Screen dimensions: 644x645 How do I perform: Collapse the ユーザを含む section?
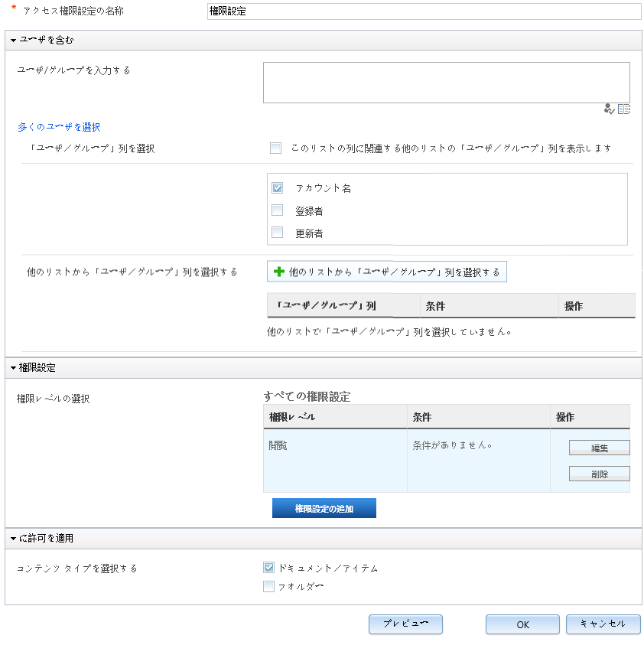[x=13, y=41]
